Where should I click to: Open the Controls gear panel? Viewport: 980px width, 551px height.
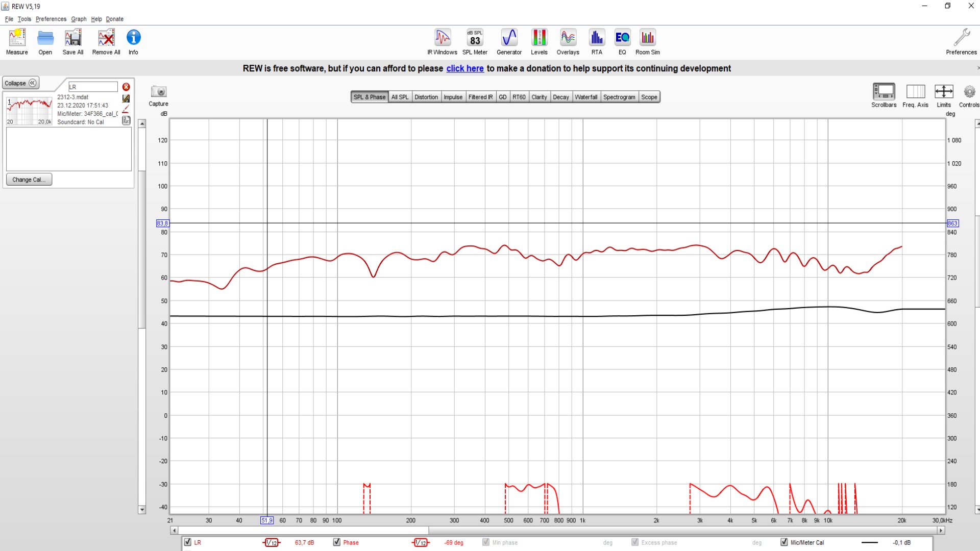[969, 92]
